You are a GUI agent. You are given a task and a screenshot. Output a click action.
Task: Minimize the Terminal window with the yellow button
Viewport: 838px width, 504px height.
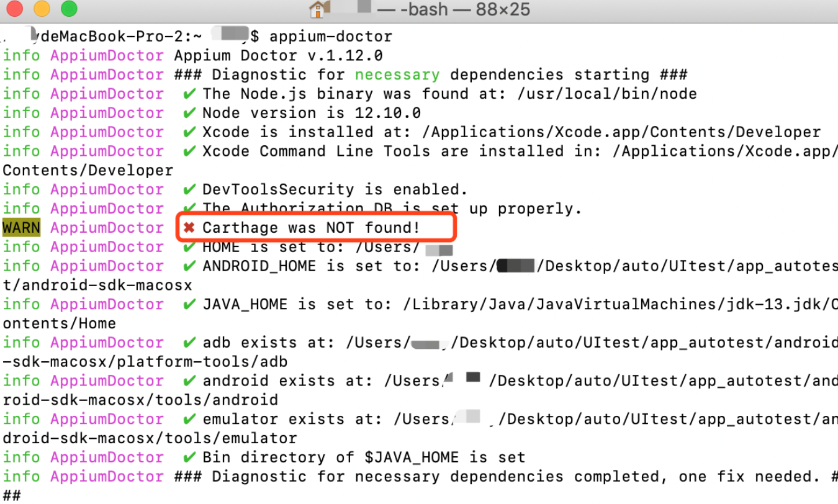[42, 9]
